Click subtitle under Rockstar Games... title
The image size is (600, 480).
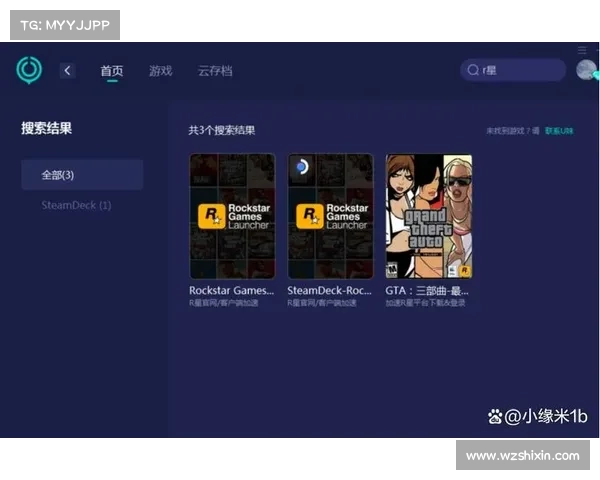(x=223, y=303)
